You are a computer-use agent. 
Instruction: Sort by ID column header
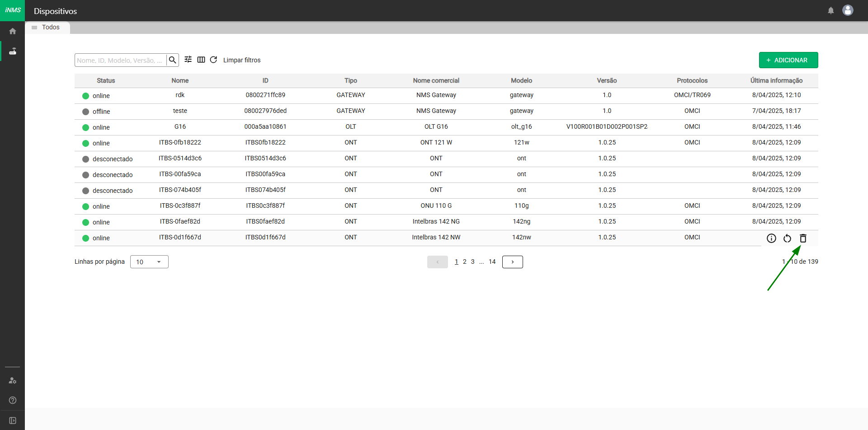click(265, 80)
